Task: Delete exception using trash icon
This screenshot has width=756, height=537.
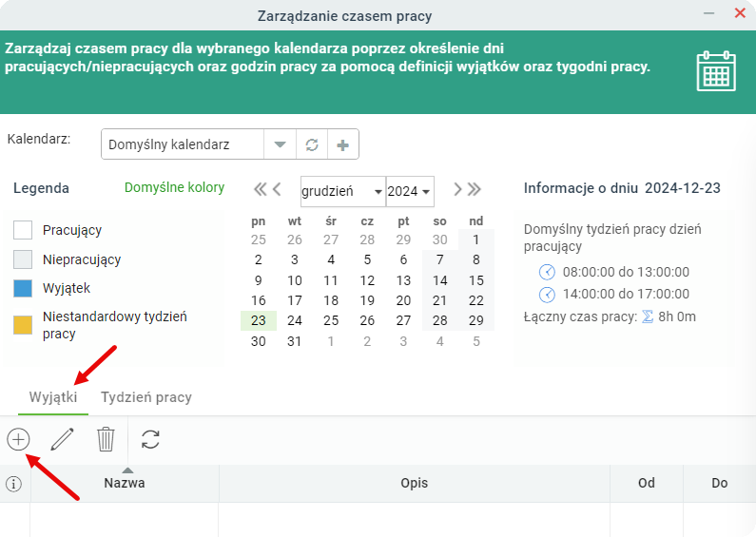Action: click(106, 439)
